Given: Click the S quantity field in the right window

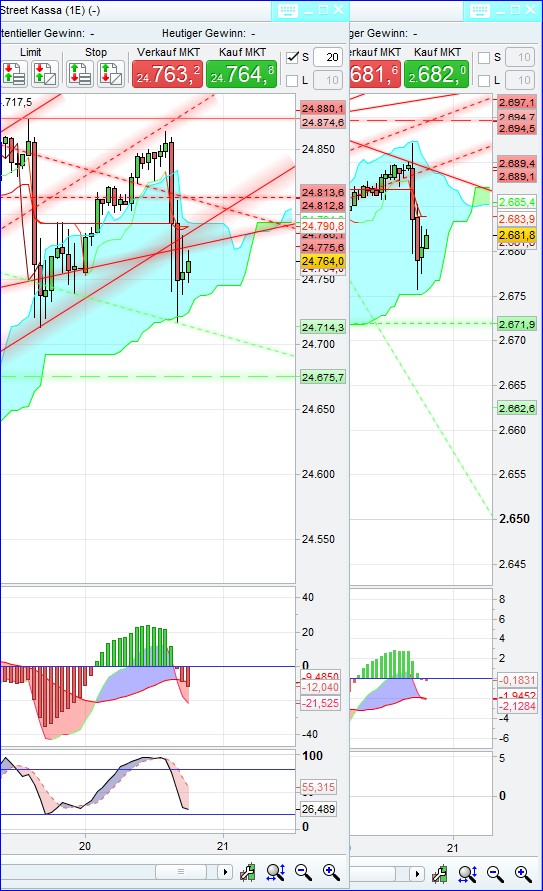Looking at the screenshot, I should click(520, 57).
